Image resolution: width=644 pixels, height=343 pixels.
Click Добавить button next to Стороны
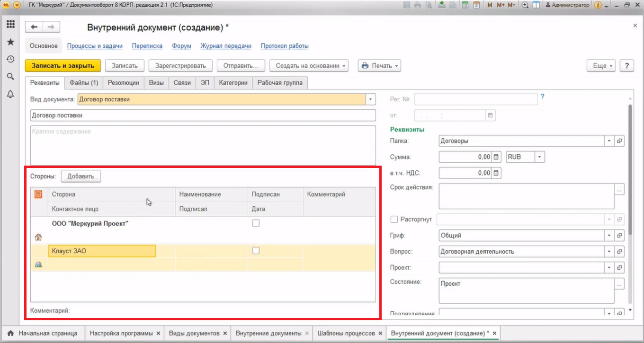coord(80,176)
